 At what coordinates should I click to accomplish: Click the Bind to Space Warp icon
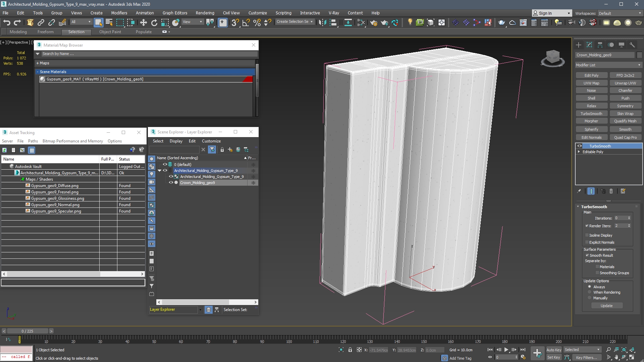click(62, 22)
